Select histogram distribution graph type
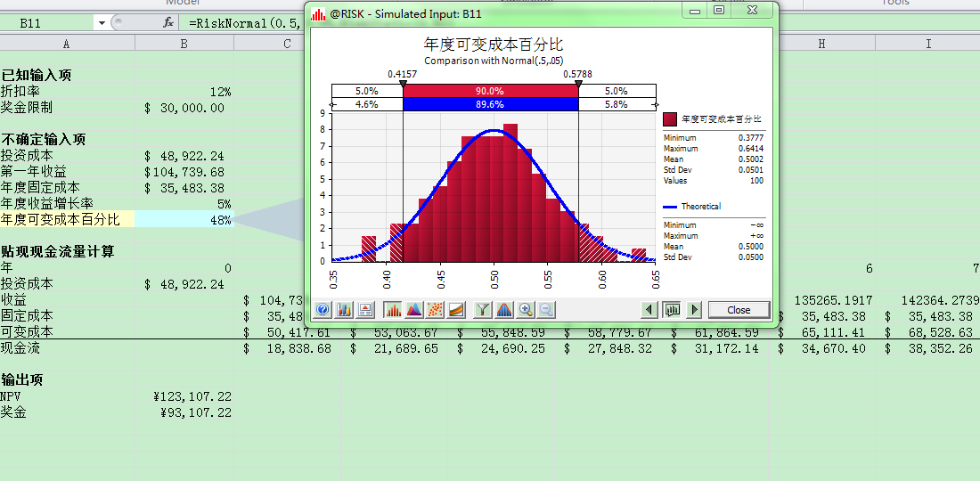Screen dimensions: 980x481 [393, 309]
